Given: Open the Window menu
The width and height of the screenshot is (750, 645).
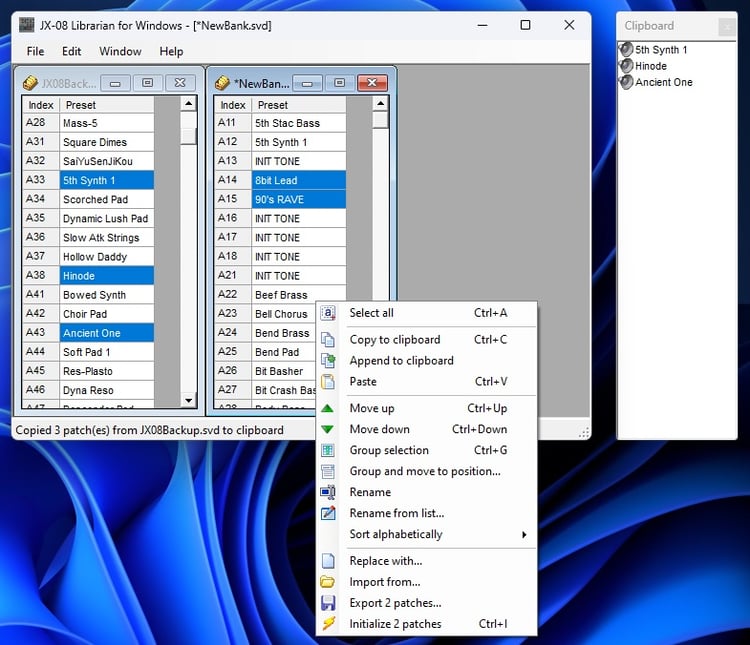Looking at the screenshot, I should click(x=120, y=51).
